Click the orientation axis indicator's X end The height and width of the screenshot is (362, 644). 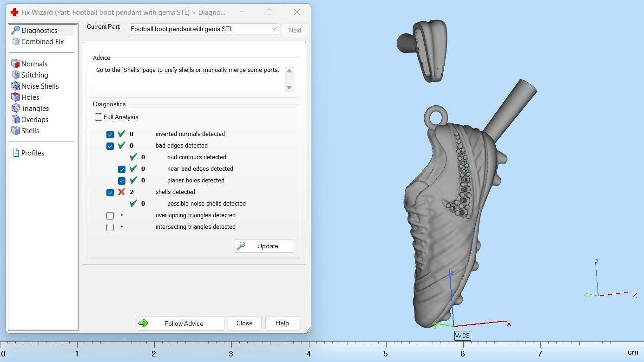tap(634, 295)
